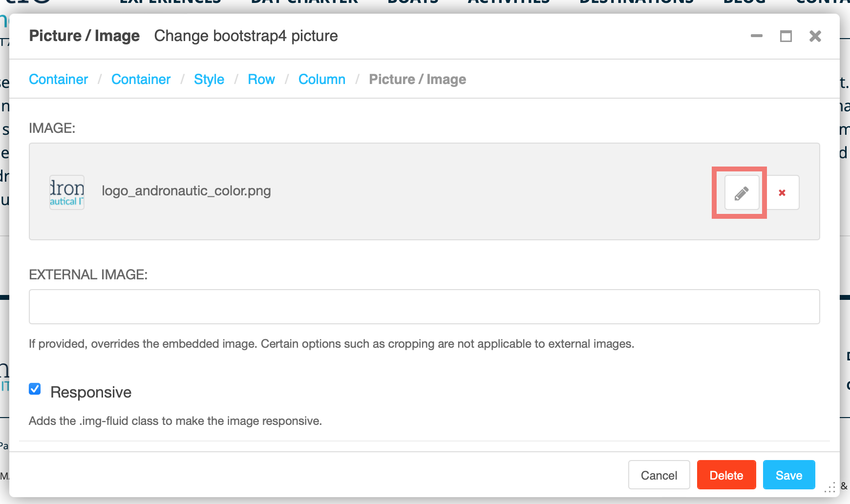Click the logo_andronautic_color.png thumbnail
The height and width of the screenshot is (504, 850).
tap(67, 192)
